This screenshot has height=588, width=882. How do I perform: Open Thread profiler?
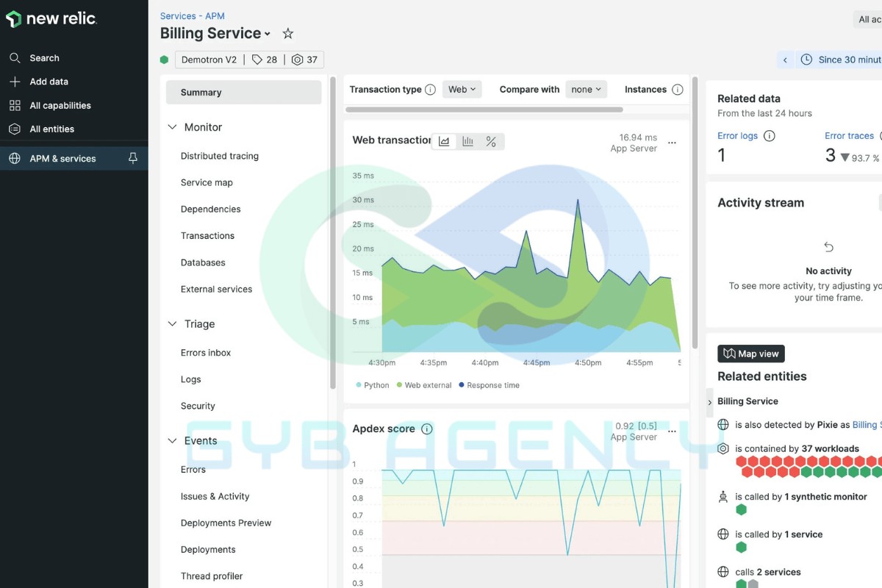212,576
